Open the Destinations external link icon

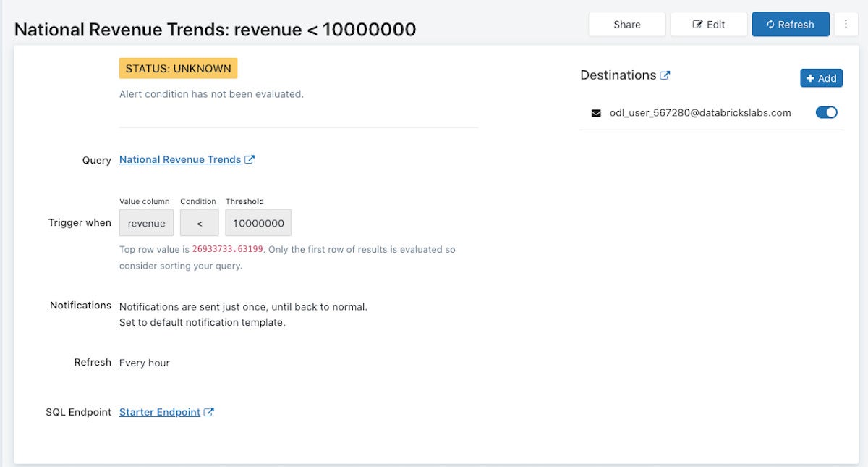[x=665, y=75]
